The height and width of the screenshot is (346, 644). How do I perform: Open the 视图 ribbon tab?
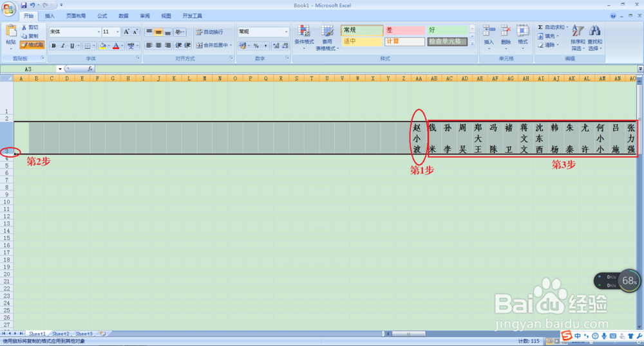coord(166,16)
